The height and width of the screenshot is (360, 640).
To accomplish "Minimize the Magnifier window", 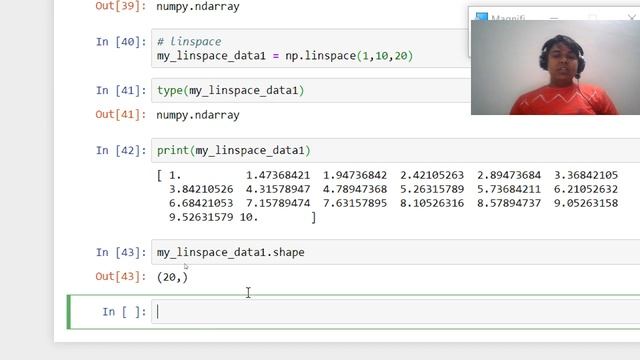I will (x=553, y=18).
